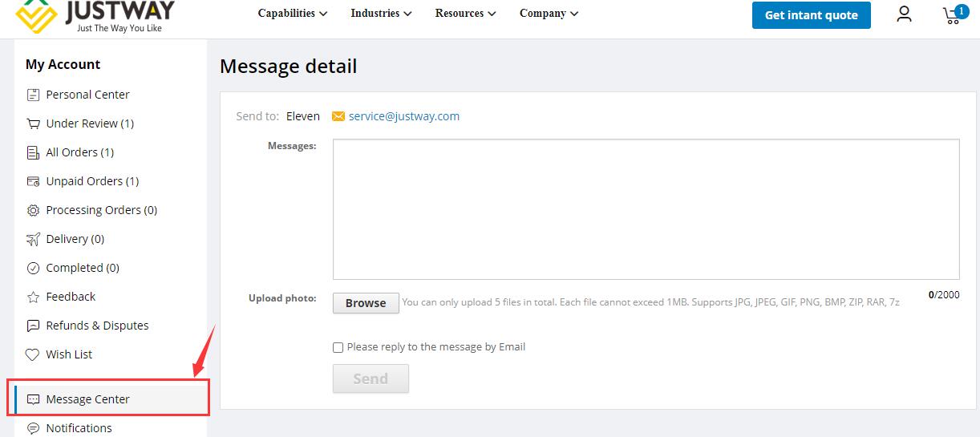Click the Wish List heart icon
This screenshot has height=437, width=980.
pos(33,354)
